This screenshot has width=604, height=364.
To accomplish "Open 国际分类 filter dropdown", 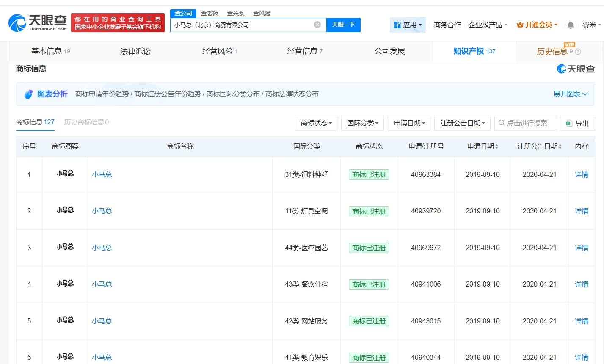I will (x=363, y=123).
